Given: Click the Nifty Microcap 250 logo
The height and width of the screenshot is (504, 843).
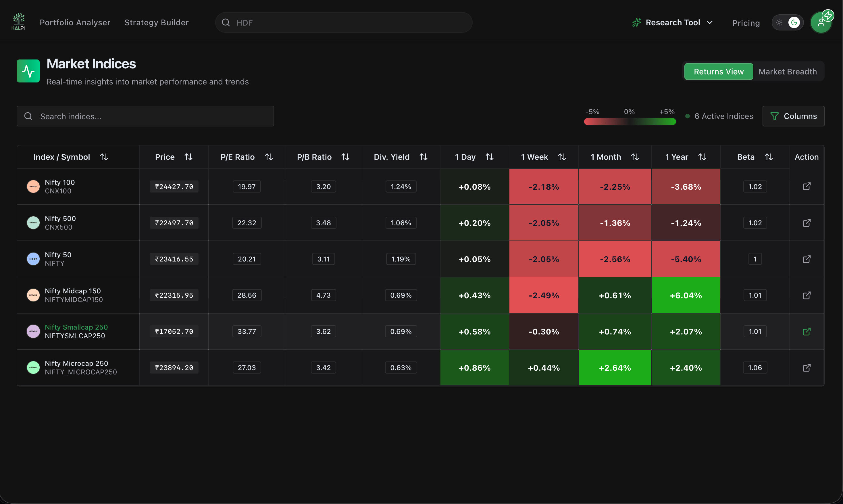Looking at the screenshot, I should pyautogui.click(x=33, y=368).
